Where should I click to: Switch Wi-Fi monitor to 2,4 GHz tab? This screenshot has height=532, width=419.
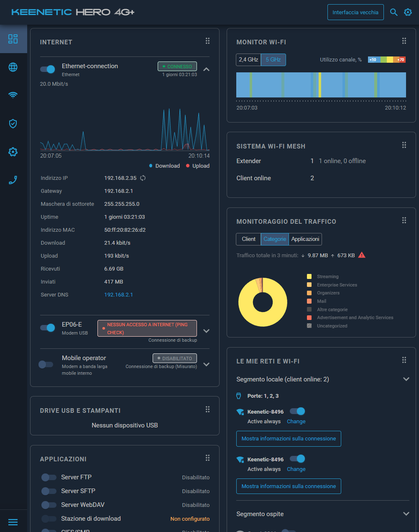[x=248, y=60]
